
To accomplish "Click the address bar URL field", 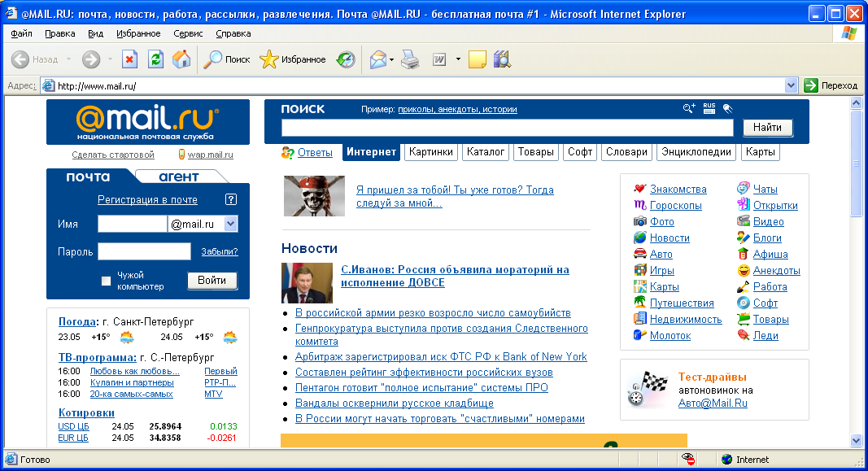I will pos(413,85).
